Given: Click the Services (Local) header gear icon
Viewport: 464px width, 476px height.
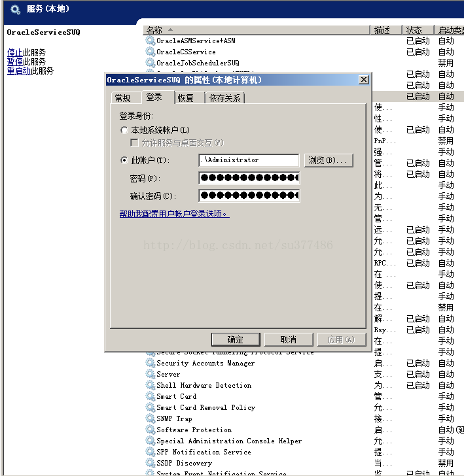Looking at the screenshot, I should (x=15, y=9).
